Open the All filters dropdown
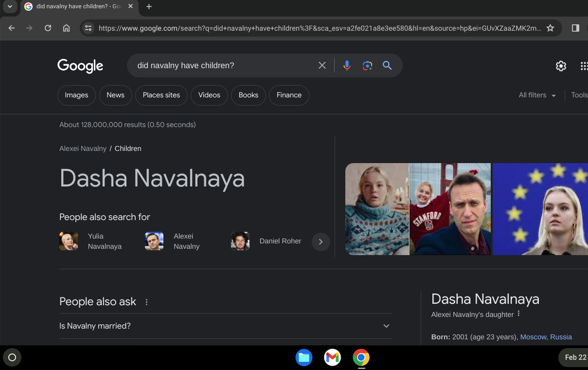 point(537,95)
